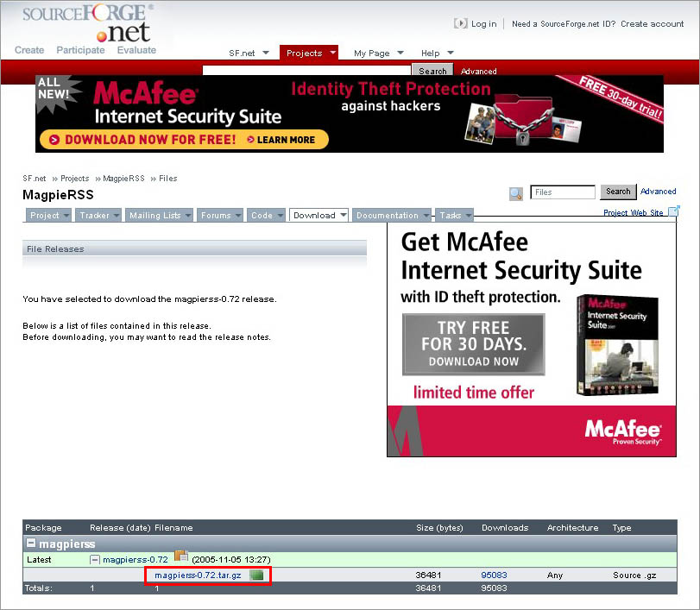Click the Release (date) column header
The image size is (700, 610).
point(120,527)
